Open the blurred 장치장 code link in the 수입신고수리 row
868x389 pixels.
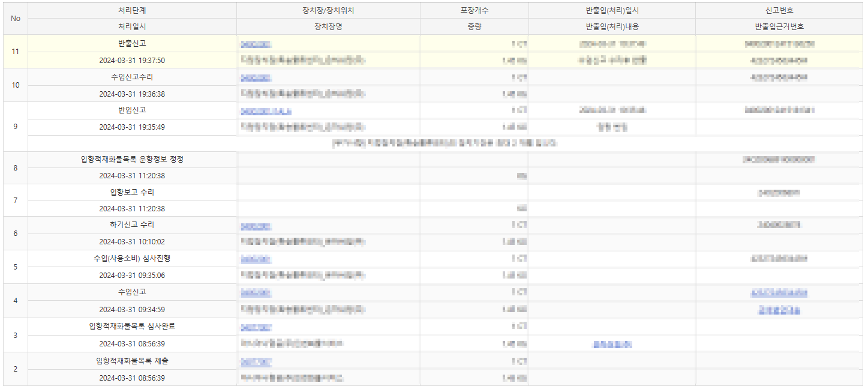coord(256,77)
